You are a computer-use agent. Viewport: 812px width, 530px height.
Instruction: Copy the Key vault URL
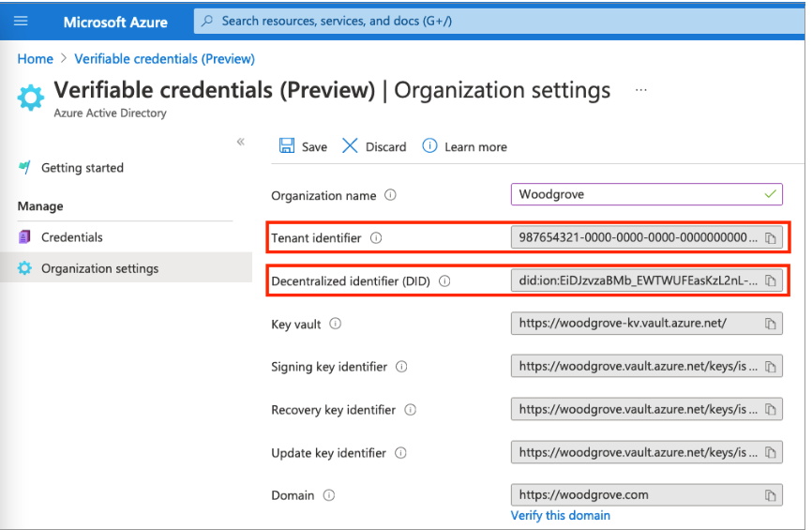point(770,324)
